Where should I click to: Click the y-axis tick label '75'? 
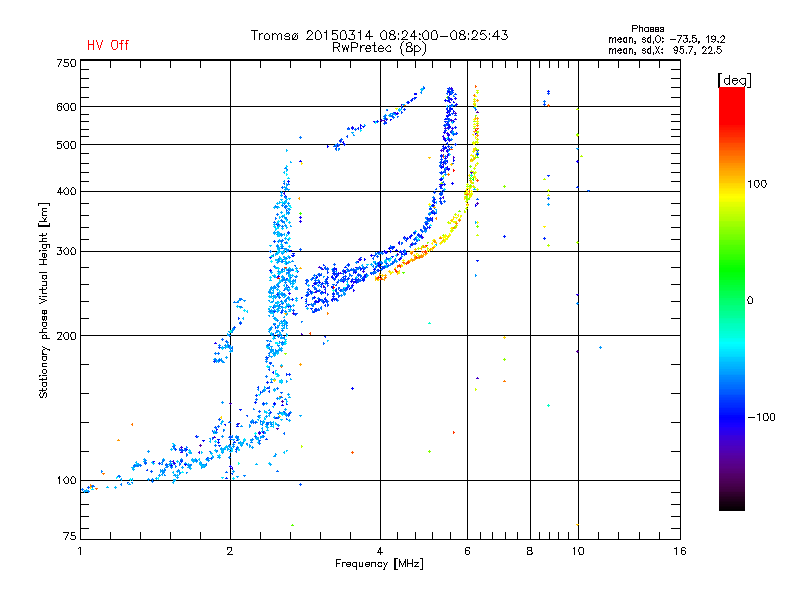pyautogui.click(x=69, y=536)
